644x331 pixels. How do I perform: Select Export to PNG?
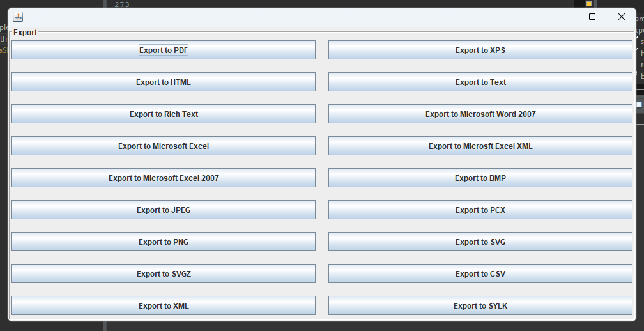coord(164,242)
